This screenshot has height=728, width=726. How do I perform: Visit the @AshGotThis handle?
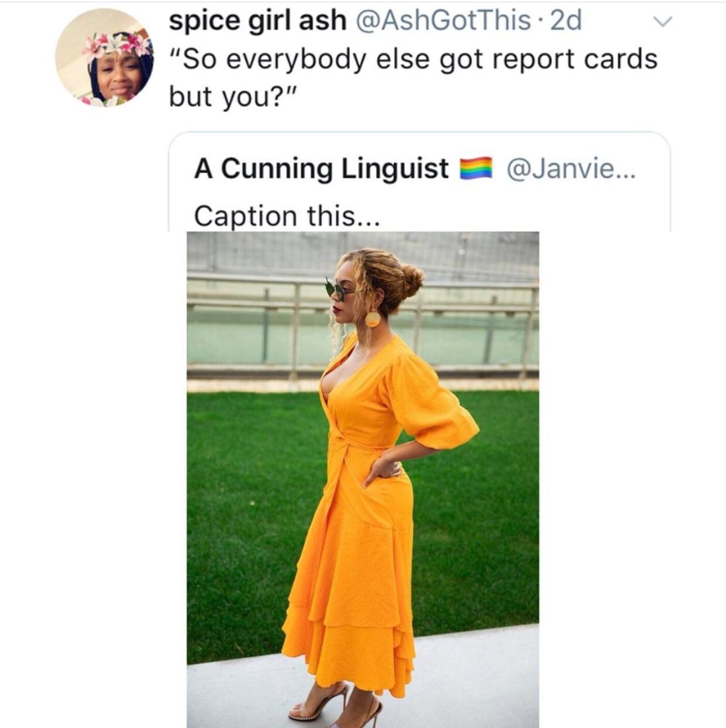pyautogui.click(x=443, y=21)
